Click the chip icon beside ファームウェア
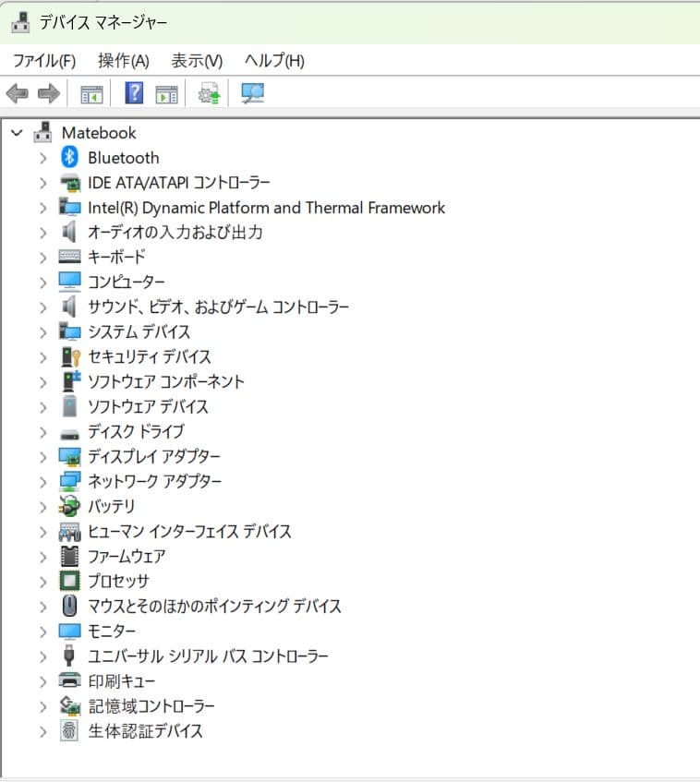Viewport: 700px width, 782px height. tap(69, 556)
